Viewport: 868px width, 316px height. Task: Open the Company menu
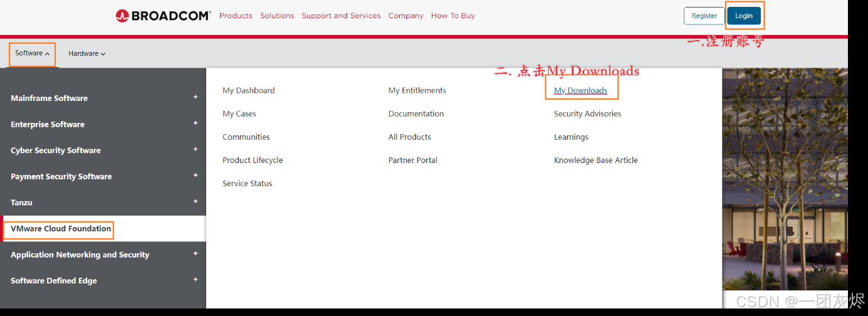click(x=405, y=16)
